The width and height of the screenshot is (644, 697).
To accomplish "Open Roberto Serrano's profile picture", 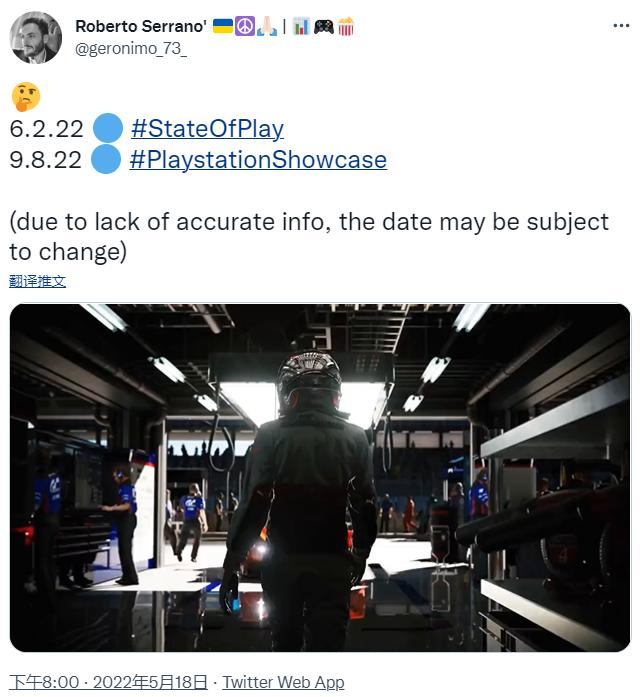I will pyautogui.click(x=37, y=38).
